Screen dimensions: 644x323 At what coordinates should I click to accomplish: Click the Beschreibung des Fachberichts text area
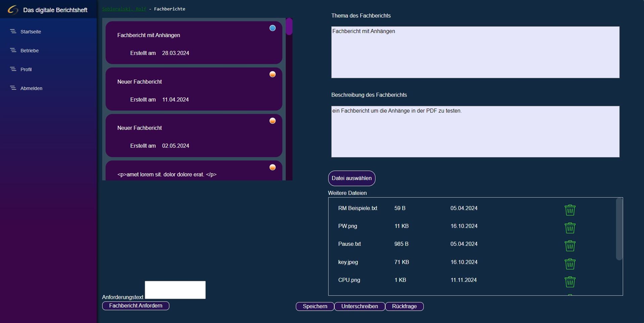coord(475,132)
